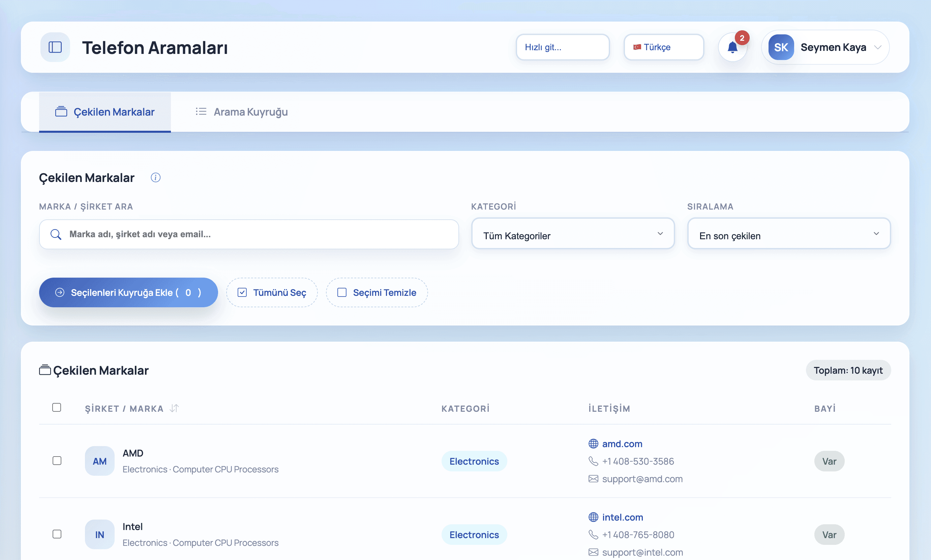Toggle the sidebar panel icon
This screenshot has height=560, width=931.
(55, 47)
